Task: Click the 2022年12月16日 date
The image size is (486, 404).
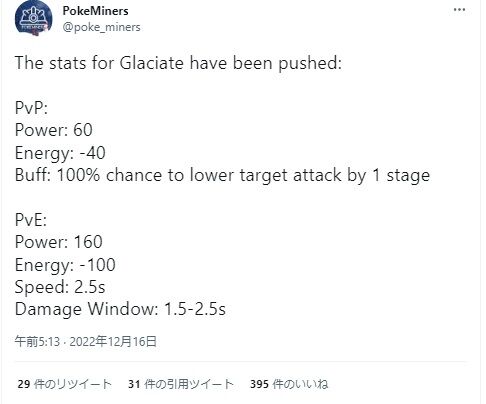Action: 113,342
